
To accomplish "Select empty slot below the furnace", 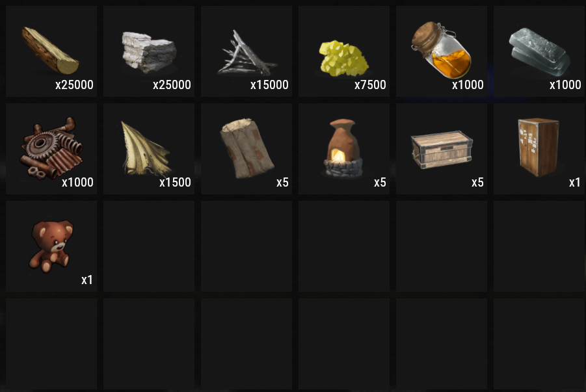I will (x=344, y=246).
